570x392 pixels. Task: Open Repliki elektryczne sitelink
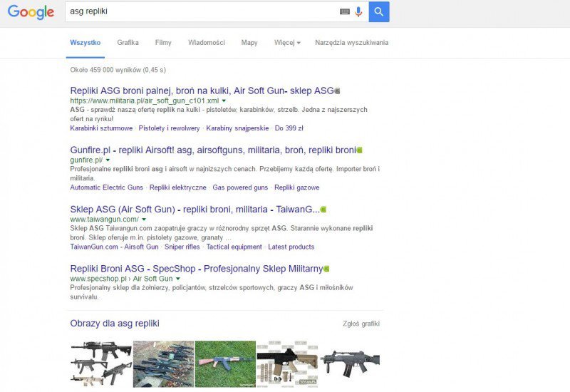click(x=177, y=187)
